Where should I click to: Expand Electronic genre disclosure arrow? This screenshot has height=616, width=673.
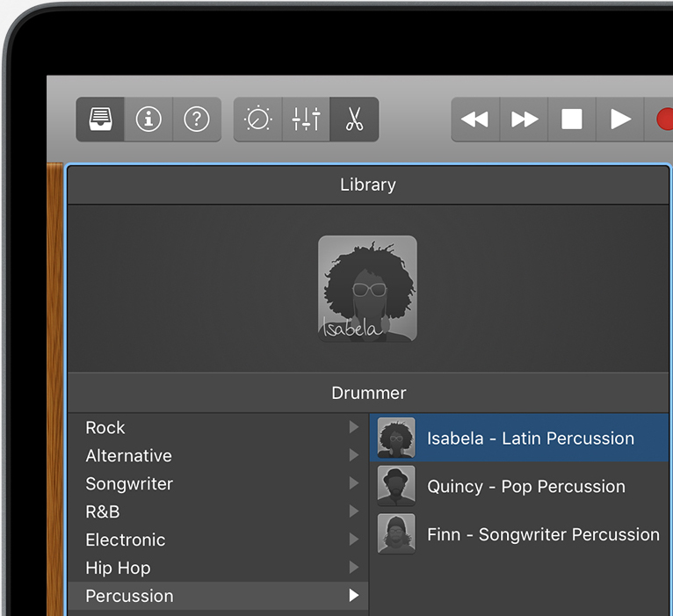click(354, 540)
